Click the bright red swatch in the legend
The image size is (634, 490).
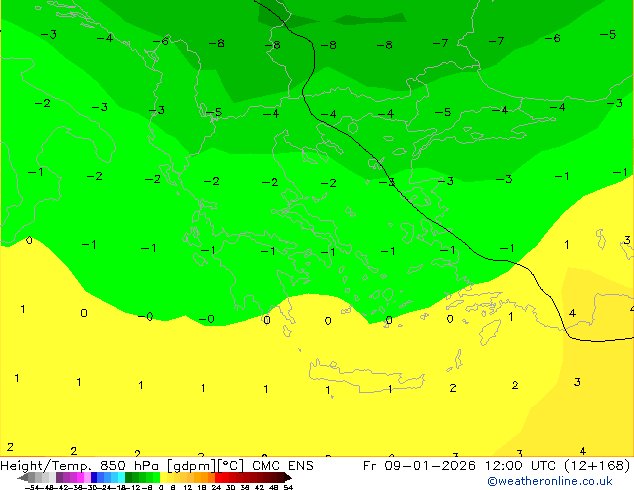[x=218, y=477]
